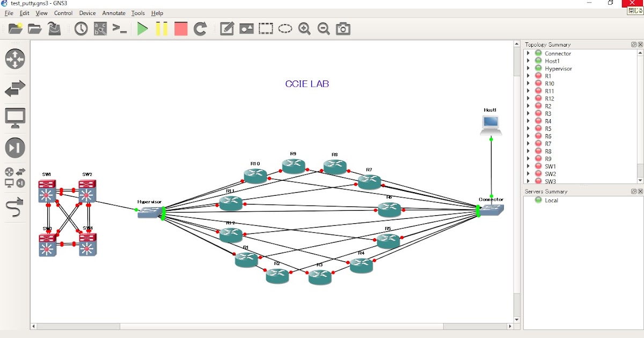Take a screenshot with the camera icon
This screenshot has height=338, width=644.
coord(342,28)
